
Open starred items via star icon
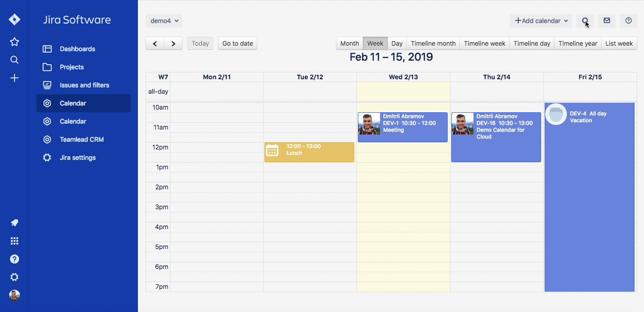click(15, 42)
